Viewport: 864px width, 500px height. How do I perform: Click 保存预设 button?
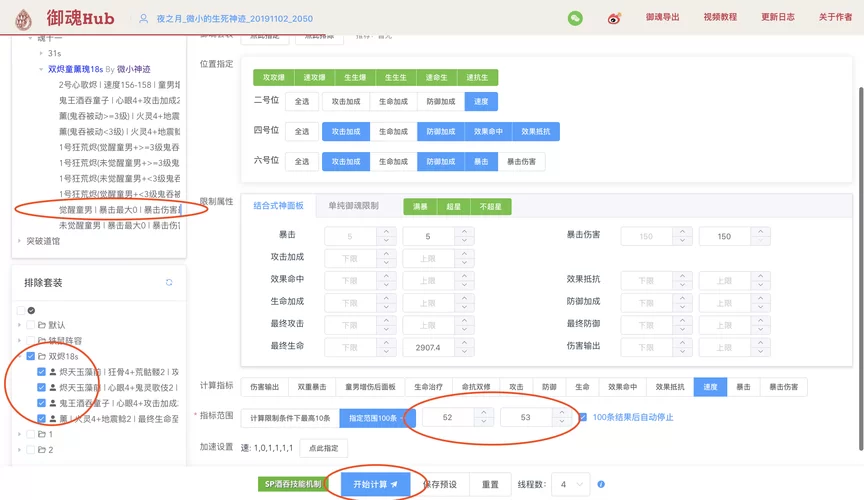tap(440, 485)
